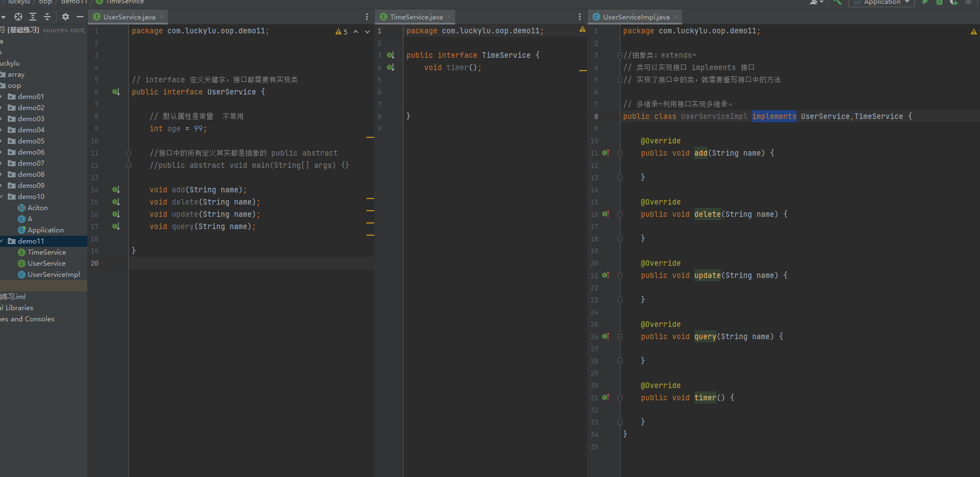
Task: Open project panel settings gear
Action: coord(66,17)
